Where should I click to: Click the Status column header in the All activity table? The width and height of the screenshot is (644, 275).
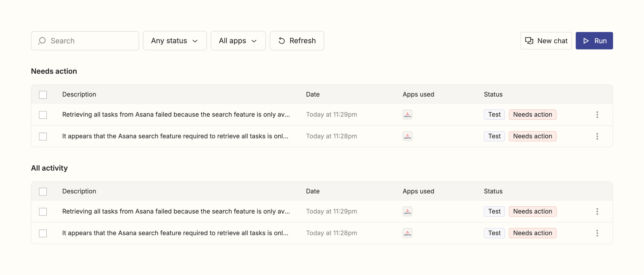493,191
